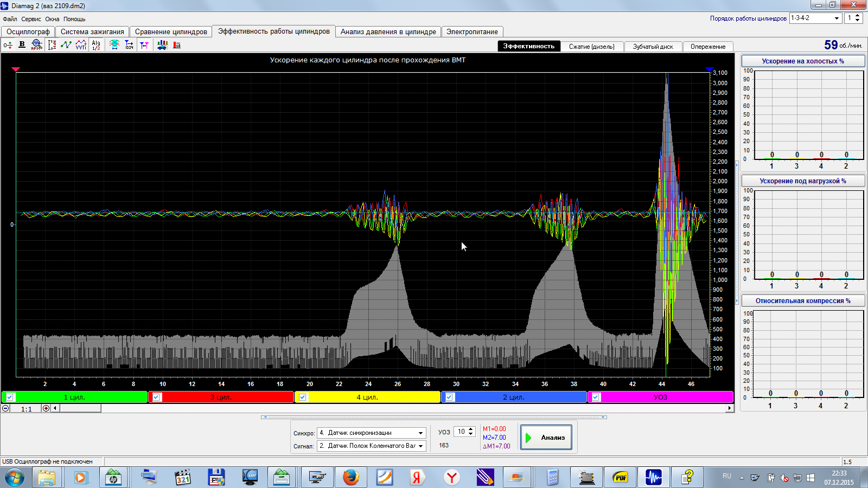Open Firefox from the taskbar

point(350,478)
